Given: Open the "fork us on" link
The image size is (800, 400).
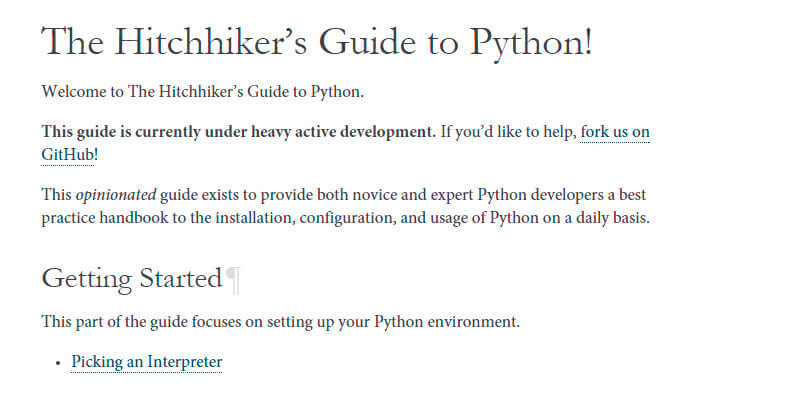Looking at the screenshot, I should (615, 132).
